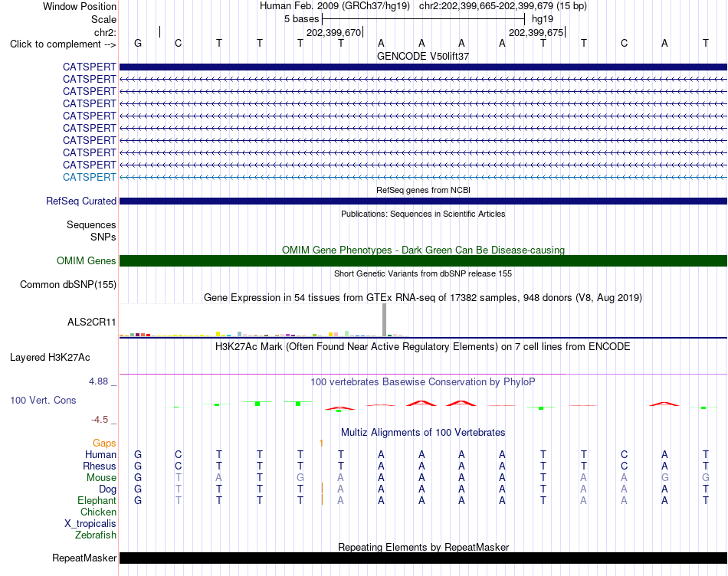The image size is (728, 576).
Task: Click the Elephant alignment row label
Action: click(97, 500)
